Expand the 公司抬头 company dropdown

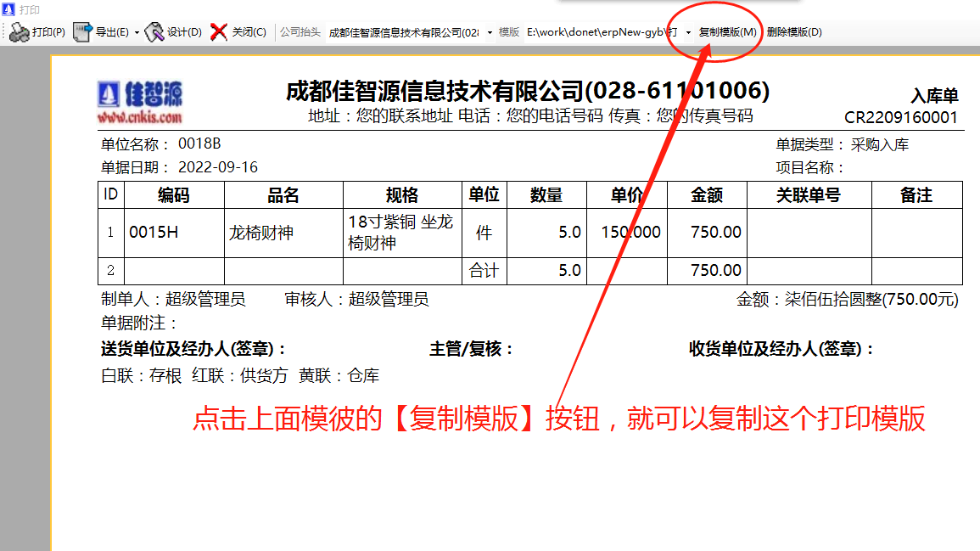(490, 32)
